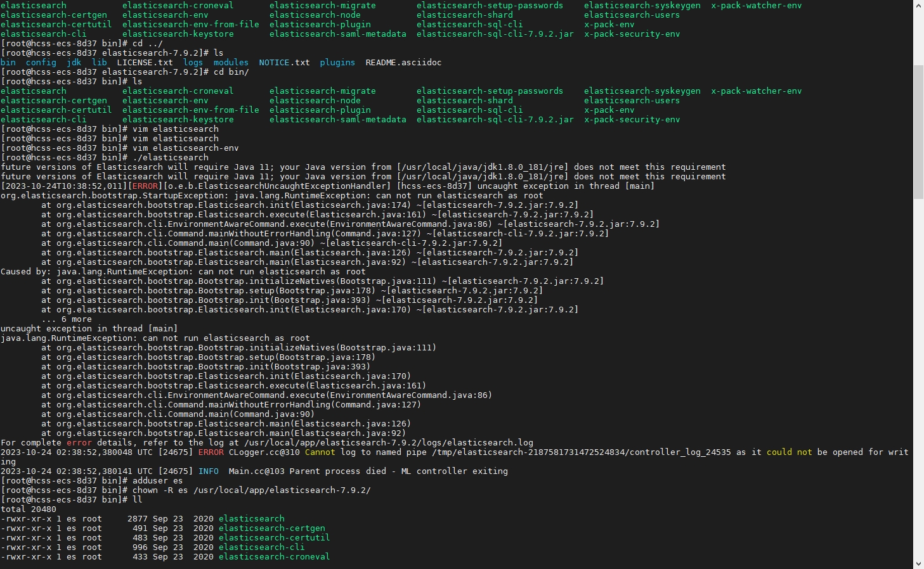
Task: Click the 'config' directory name
Action: pyautogui.click(x=41, y=63)
